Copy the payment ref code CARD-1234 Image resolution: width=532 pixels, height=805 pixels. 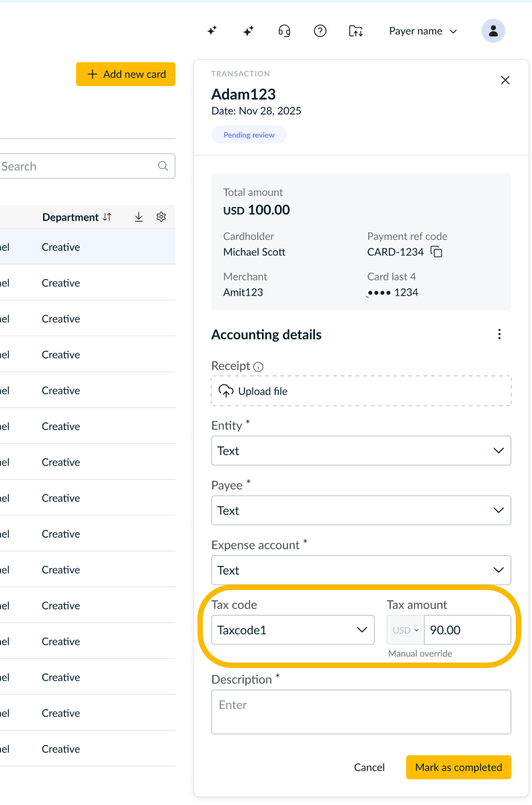pyautogui.click(x=437, y=252)
